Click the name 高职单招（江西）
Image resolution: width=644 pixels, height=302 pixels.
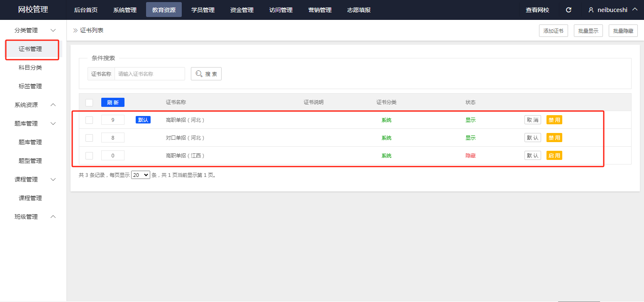click(185, 156)
